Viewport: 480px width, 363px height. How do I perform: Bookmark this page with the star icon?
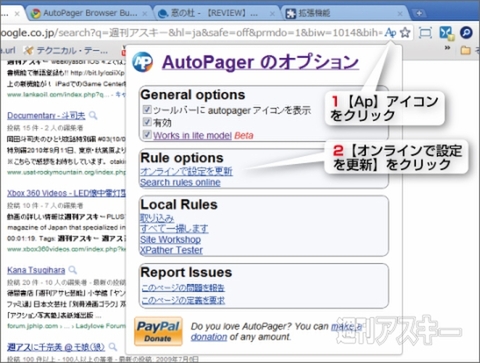click(405, 33)
